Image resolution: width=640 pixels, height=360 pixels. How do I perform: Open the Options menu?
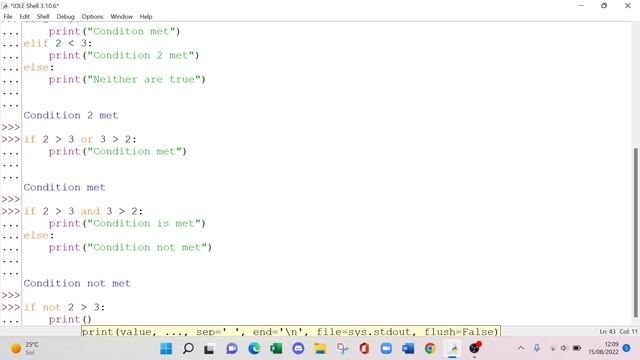pos(92,17)
